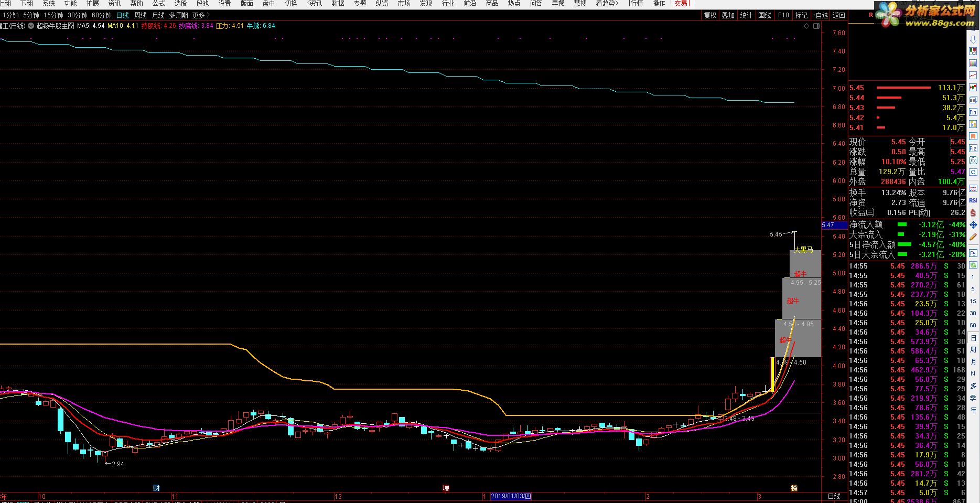Click the F10 button in chart toolbar
980x503 pixels.
(x=783, y=16)
